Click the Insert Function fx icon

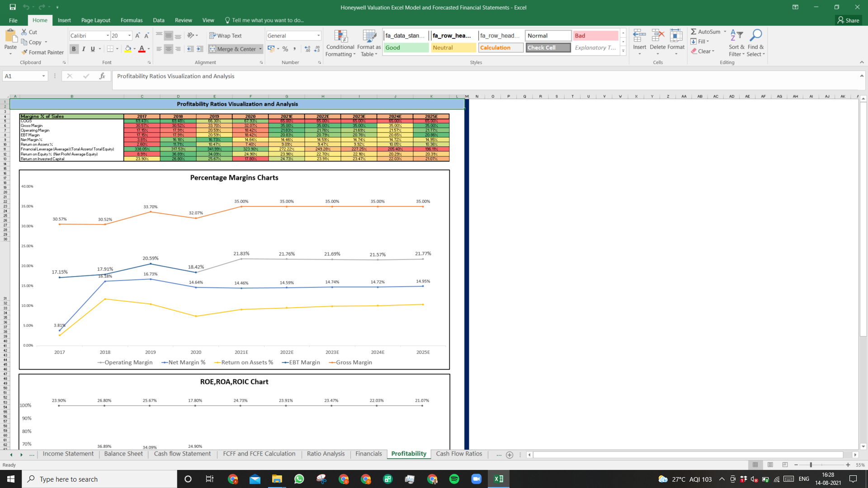pos(102,76)
